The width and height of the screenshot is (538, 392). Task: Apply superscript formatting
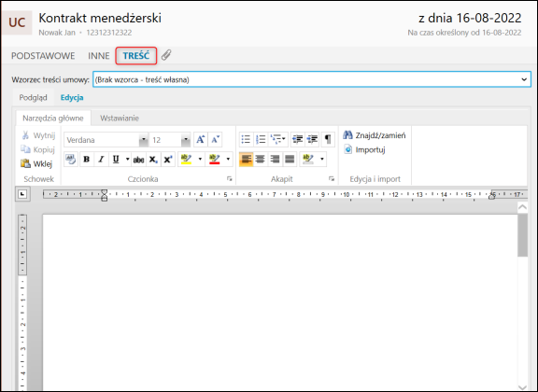(168, 159)
